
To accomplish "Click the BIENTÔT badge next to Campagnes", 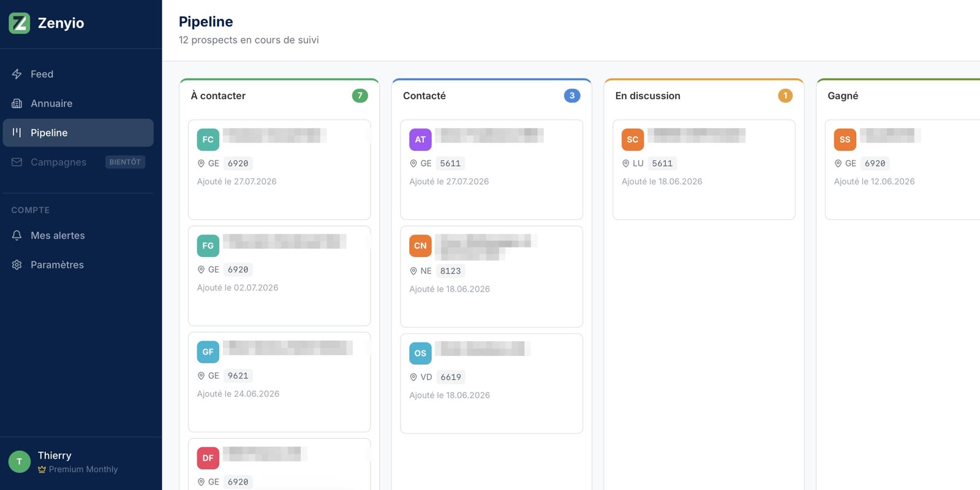I will [125, 162].
